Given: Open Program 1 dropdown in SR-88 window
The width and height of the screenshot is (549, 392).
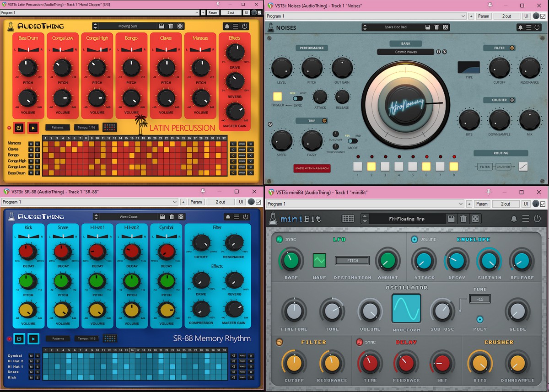Looking at the screenshot, I should click(90, 202).
